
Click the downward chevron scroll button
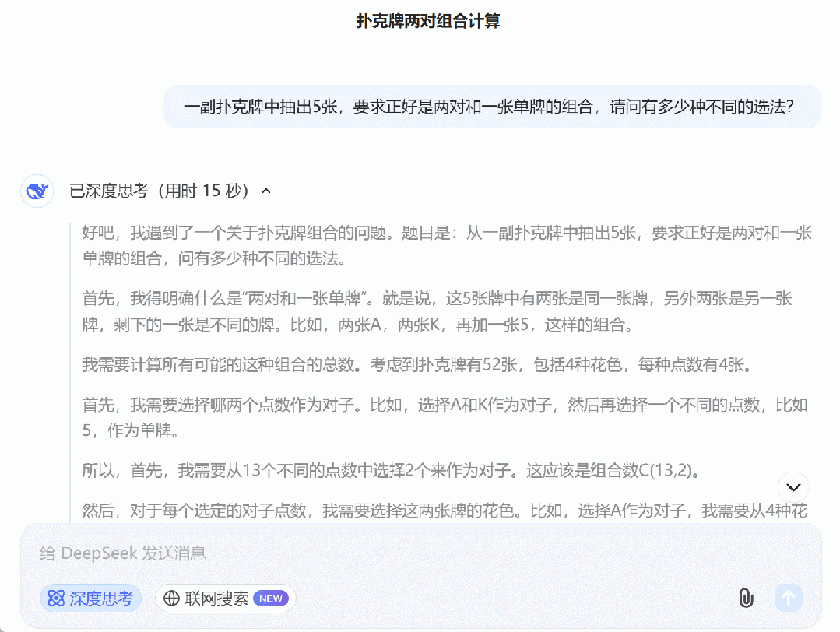point(793,487)
